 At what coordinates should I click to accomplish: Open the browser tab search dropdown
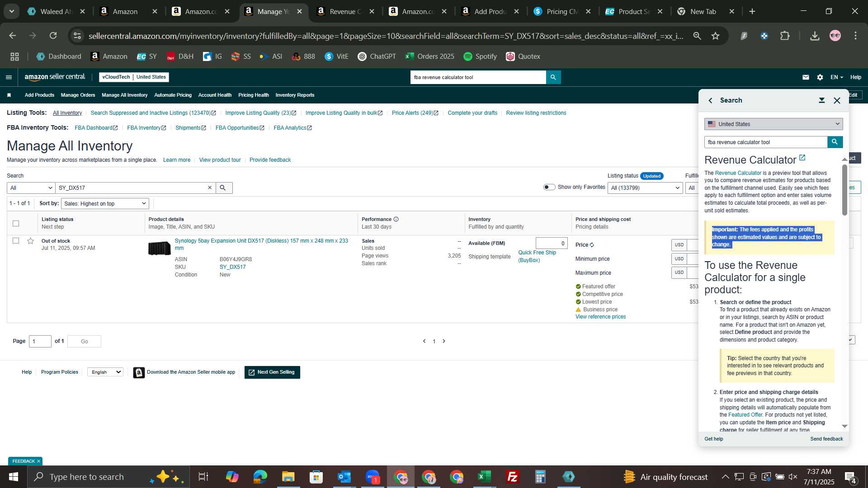11,11
